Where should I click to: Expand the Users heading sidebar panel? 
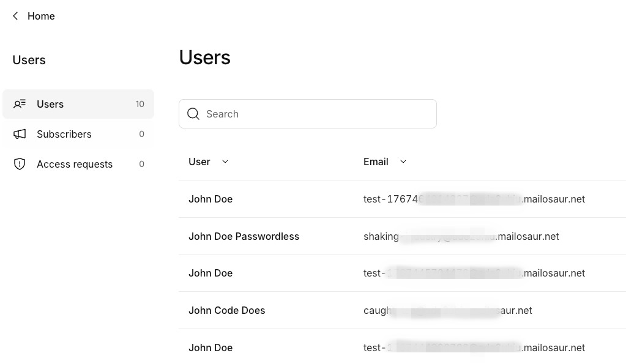coord(29,59)
